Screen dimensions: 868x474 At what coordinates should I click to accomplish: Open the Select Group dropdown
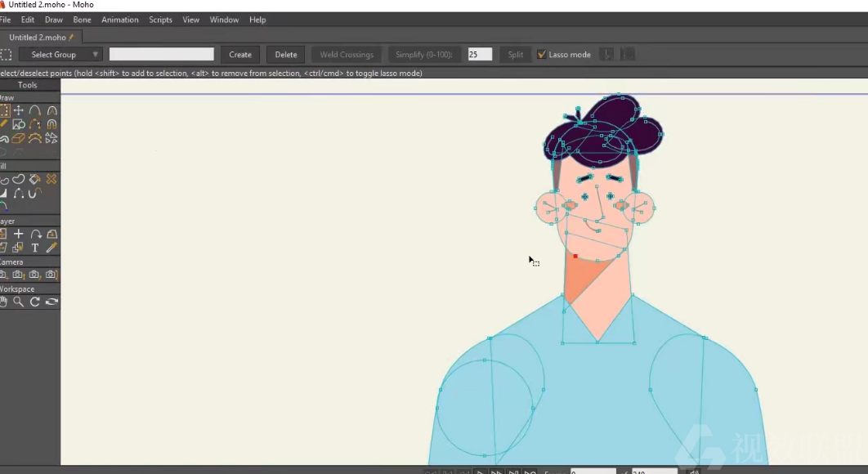tap(60, 54)
